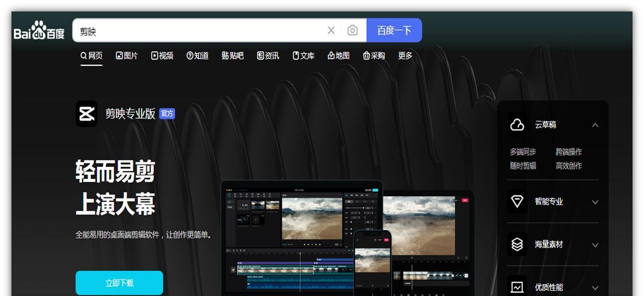Click the 高效创作 text

click(569, 166)
